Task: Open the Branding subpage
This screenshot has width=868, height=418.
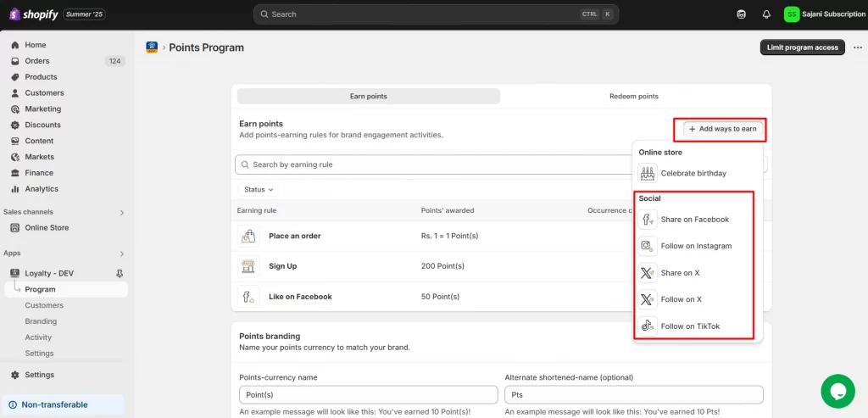Action: click(x=41, y=321)
